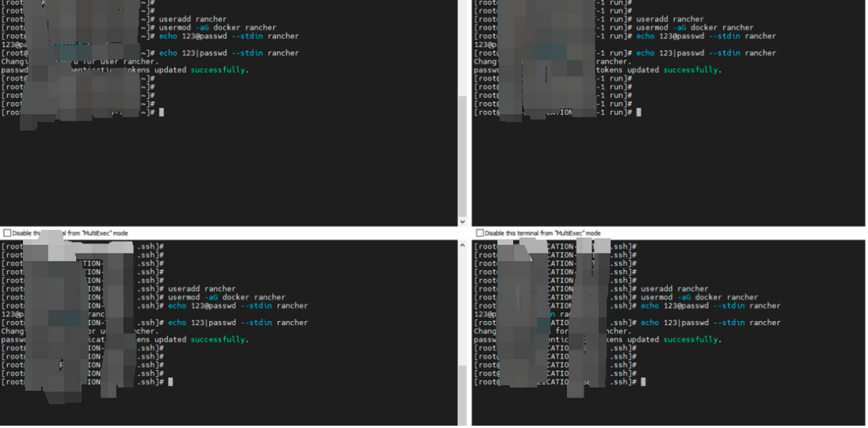This screenshot has width=868, height=428.
Task: Click the cursor prompt line in the top-left terminal
Action: [82, 113]
